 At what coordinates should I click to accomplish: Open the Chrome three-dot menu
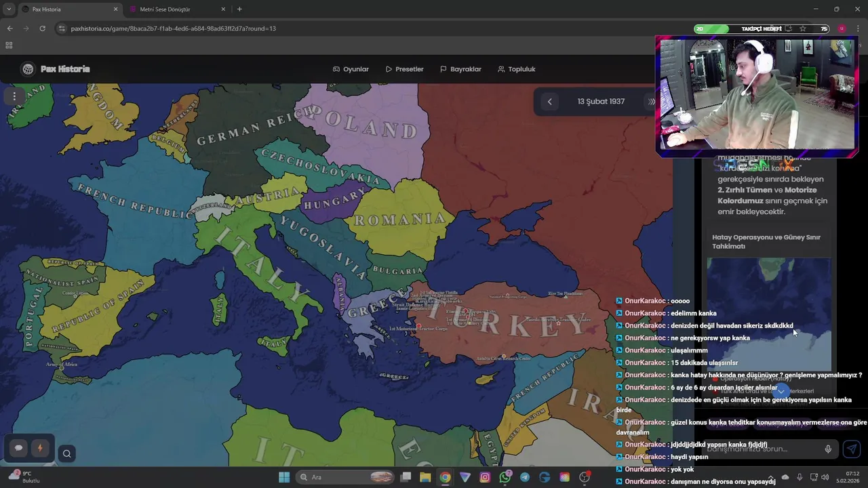coord(858,28)
